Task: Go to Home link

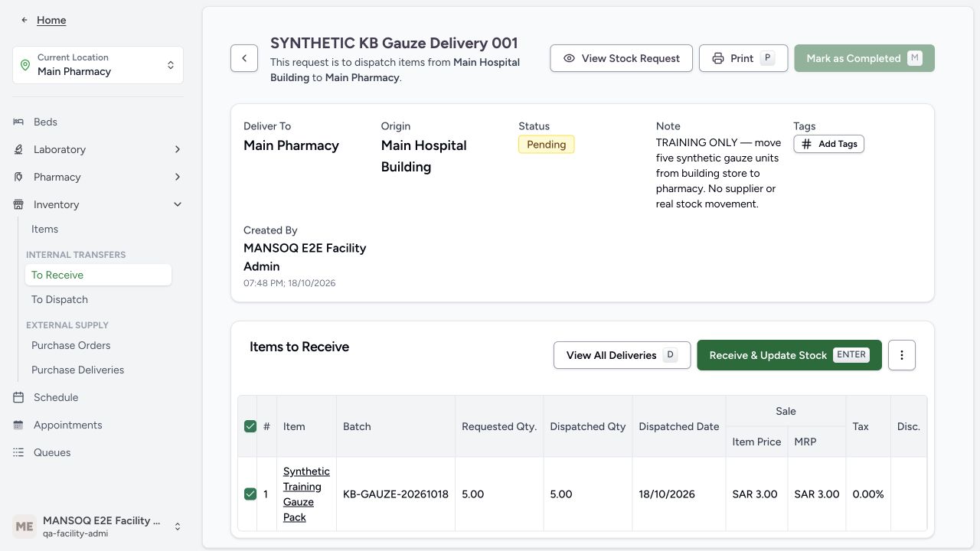Action: (51, 20)
